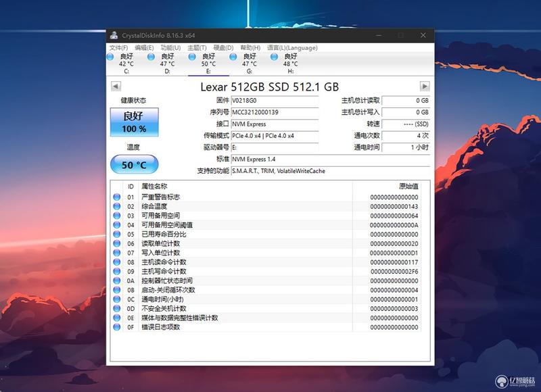Open the 功能(U) menu
This screenshot has width=541, height=392.
[170, 47]
